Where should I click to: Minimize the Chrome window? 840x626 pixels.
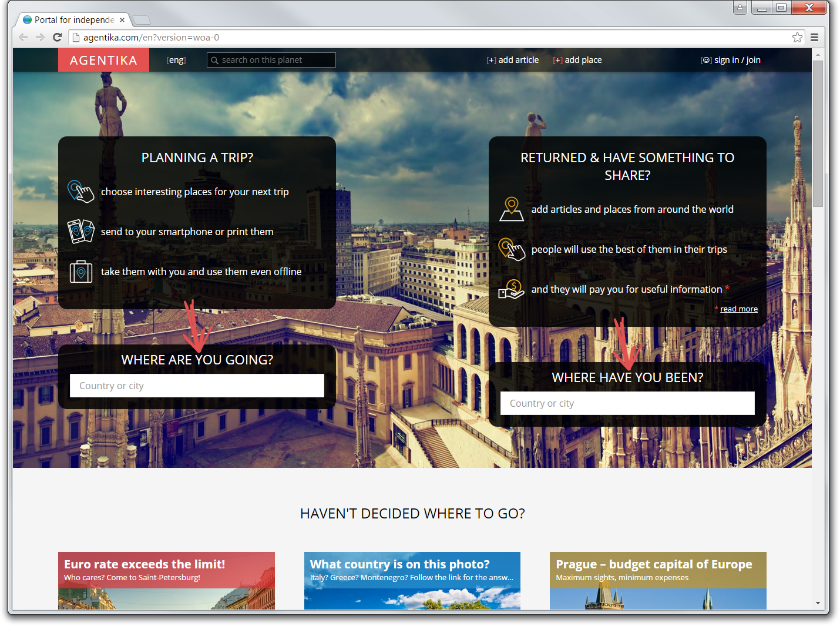762,8
